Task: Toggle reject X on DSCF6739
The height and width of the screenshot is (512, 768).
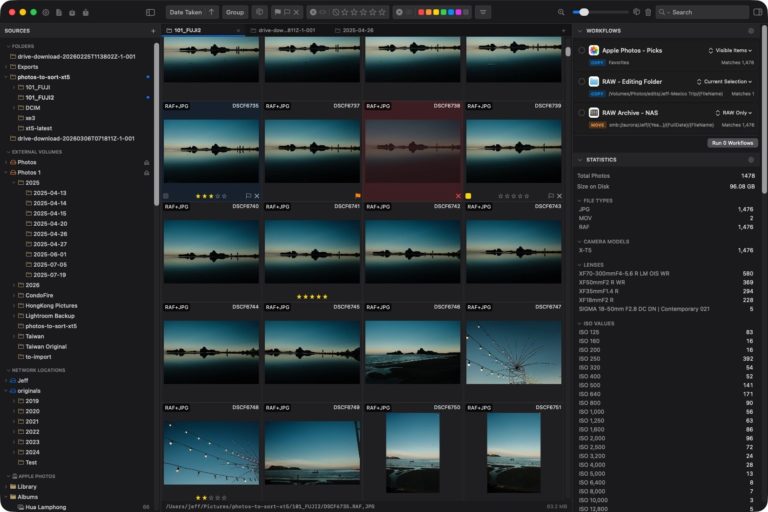Action: click(559, 195)
